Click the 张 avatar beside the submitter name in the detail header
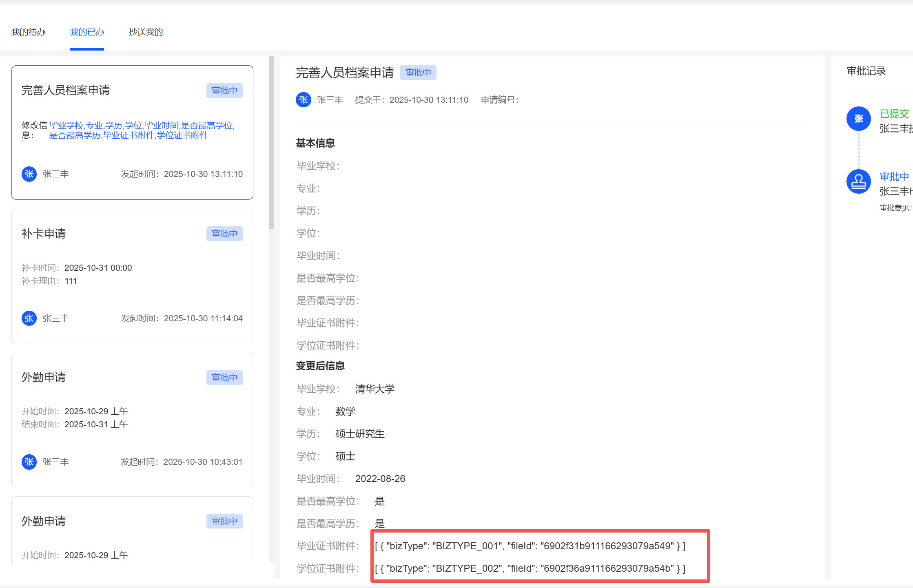This screenshot has height=588, width=913. tap(303, 100)
